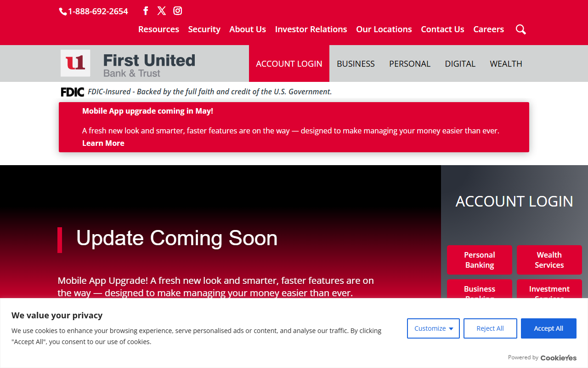Image resolution: width=588 pixels, height=368 pixels.
Task: Click the 'Update Coming Soon' heading
Action: pos(177,238)
